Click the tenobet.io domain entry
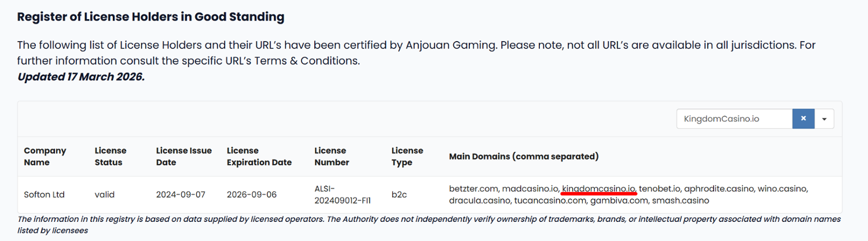868x241 pixels. tap(660, 189)
